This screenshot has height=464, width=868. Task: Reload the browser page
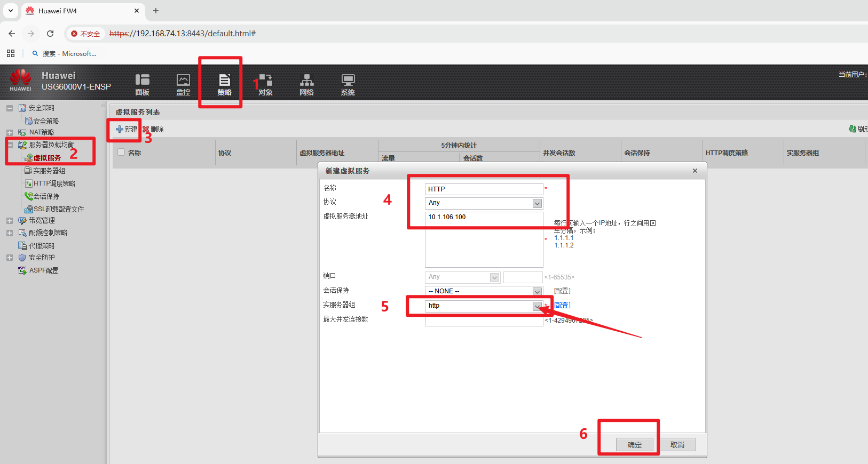tap(50, 34)
